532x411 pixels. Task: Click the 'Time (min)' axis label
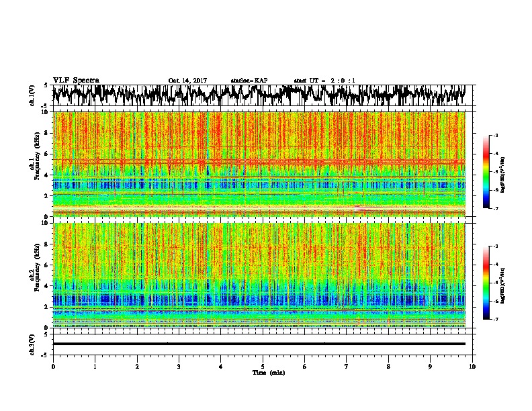pyautogui.click(x=269, y=373)
